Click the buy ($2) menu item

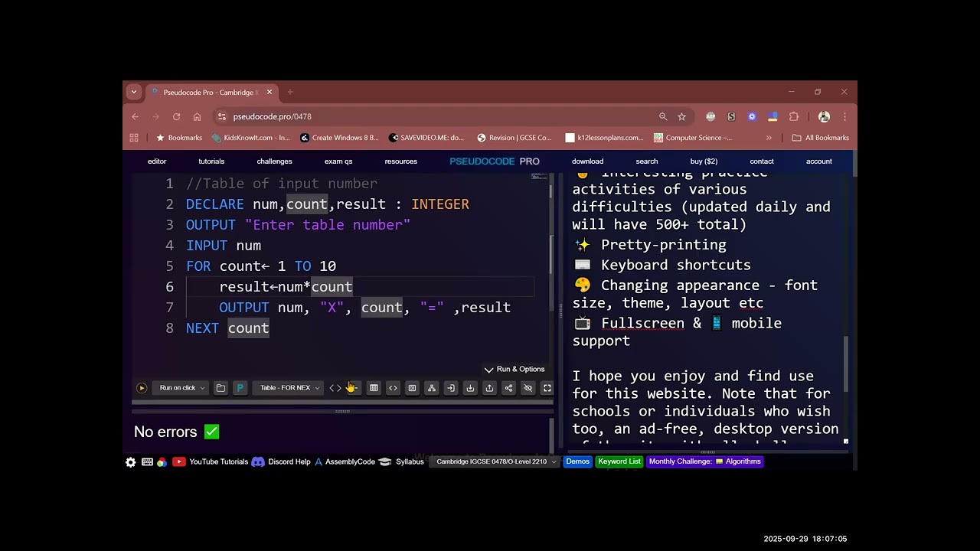pyautogui.click(x=704, y=161)
